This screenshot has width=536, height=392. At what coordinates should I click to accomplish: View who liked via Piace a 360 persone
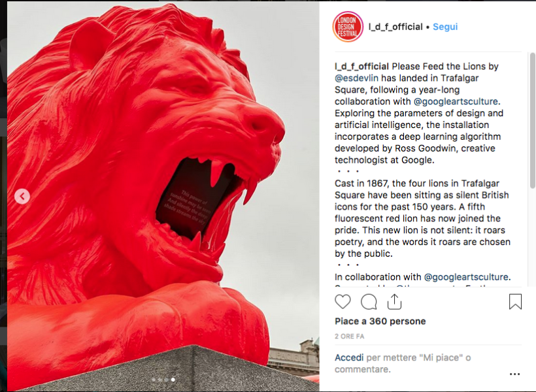coord(380,321)
